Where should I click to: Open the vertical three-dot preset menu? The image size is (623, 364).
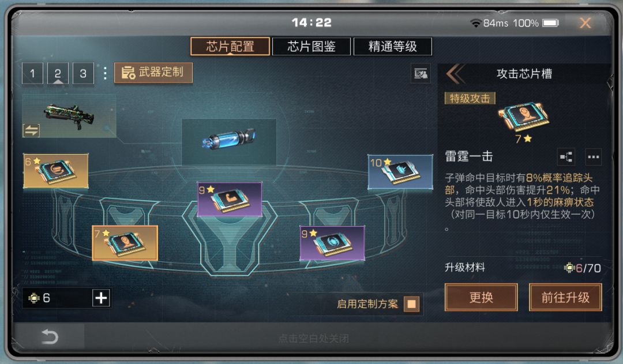105,73
